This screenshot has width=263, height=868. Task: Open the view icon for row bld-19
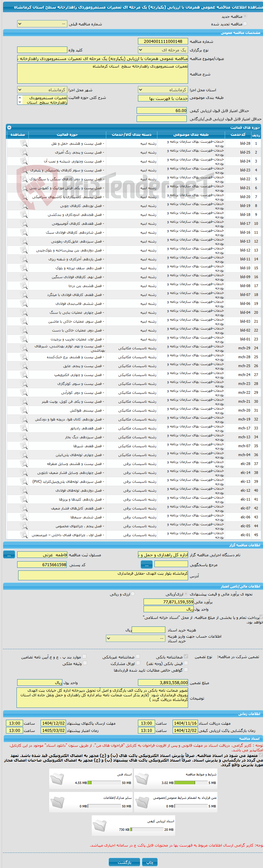[24, 206]
